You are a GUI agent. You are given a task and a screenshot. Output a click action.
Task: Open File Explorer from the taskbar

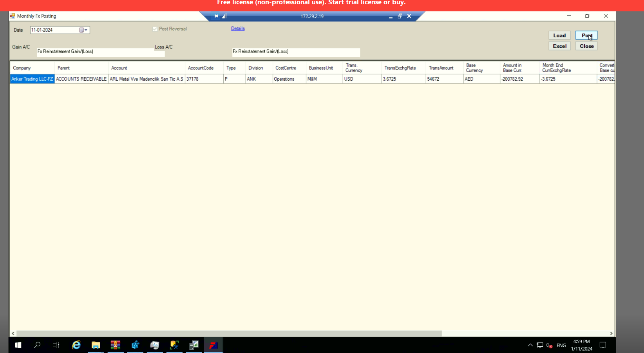pyautogui.click(x=96, y=345)
